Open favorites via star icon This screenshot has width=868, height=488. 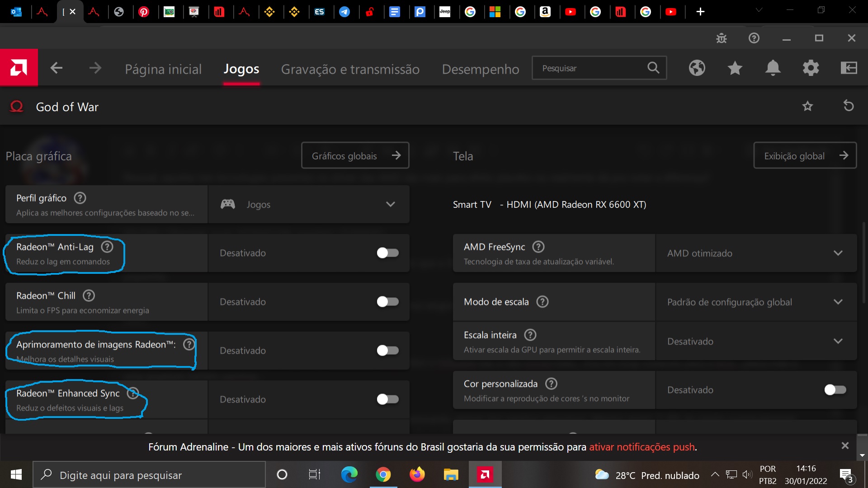[735, 68]
